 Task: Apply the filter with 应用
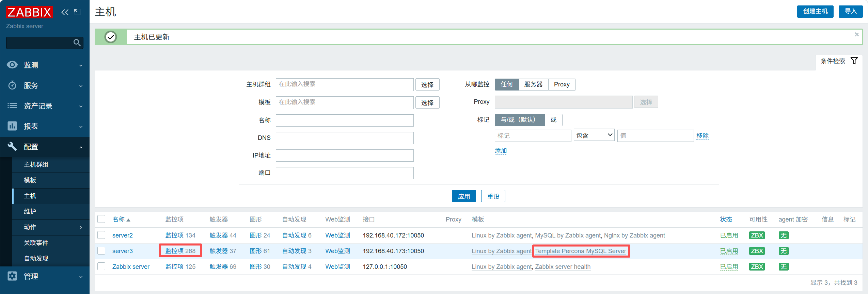[464, 196]
